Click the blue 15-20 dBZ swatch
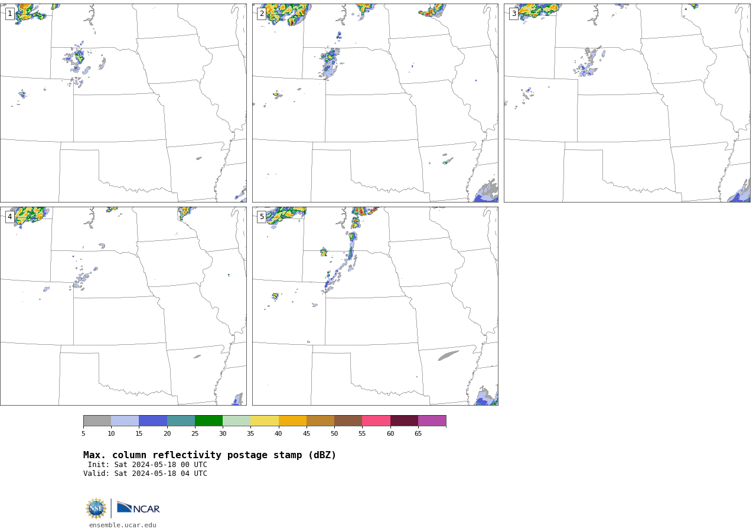 (x=153, y=421)
